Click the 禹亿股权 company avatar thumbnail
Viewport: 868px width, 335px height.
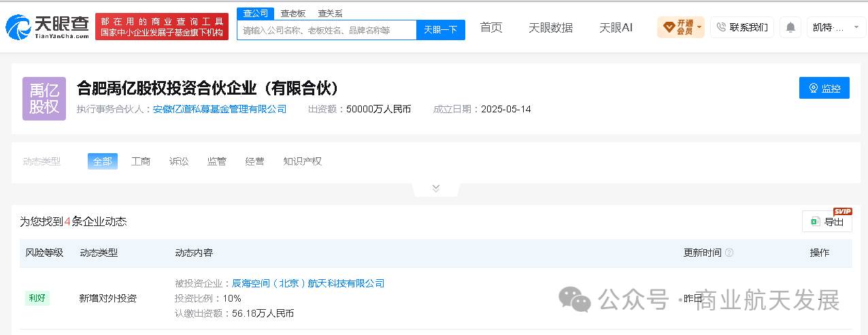coord(44,99)
